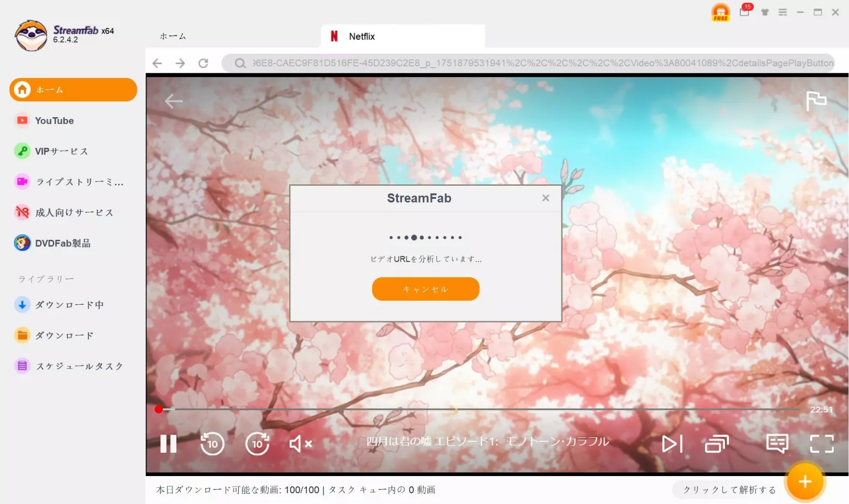Click the red playhead marker
This screenshot has width=849, height=504.
pyautogui.click(x=159, y=409)
